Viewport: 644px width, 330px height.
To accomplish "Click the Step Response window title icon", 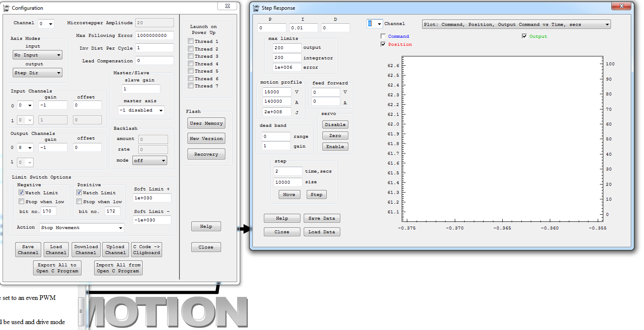I will pyautogui.click(x=256, y=8).
